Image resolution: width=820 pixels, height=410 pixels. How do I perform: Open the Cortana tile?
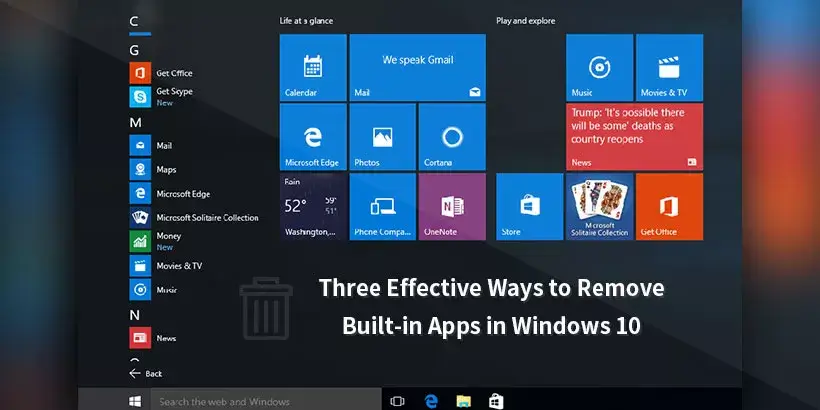tap(452, 137)
